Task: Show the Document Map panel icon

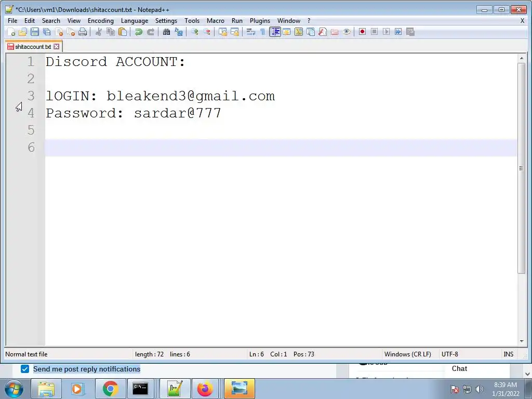Action: coord(299,32)
